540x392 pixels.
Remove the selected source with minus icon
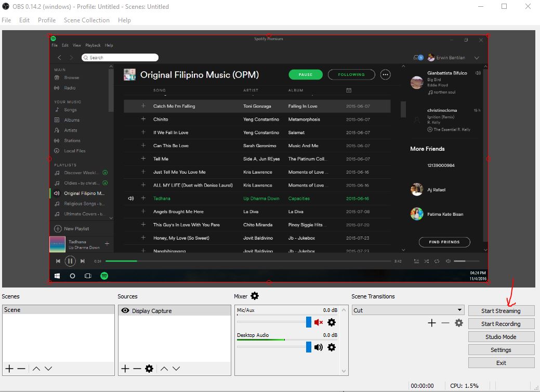click(137, 369)
